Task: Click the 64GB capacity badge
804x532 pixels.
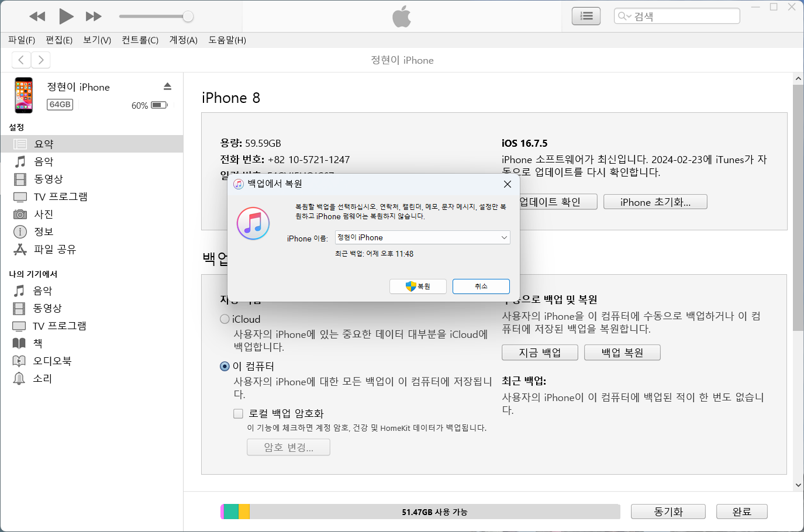Action: point(60,105)
